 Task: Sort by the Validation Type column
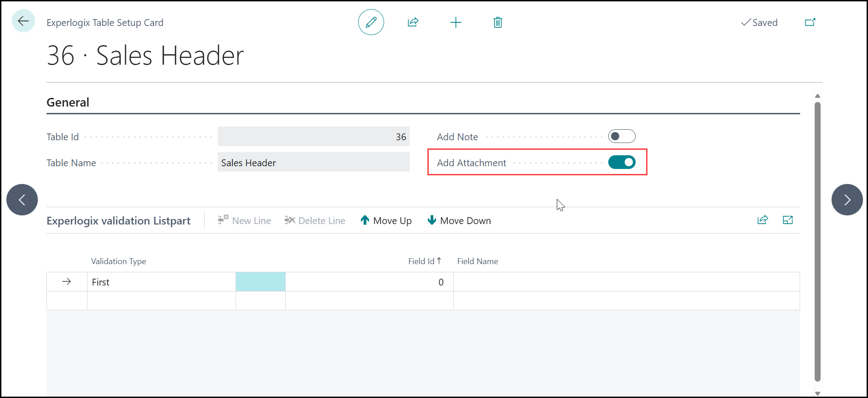click(x=118, y=261)
